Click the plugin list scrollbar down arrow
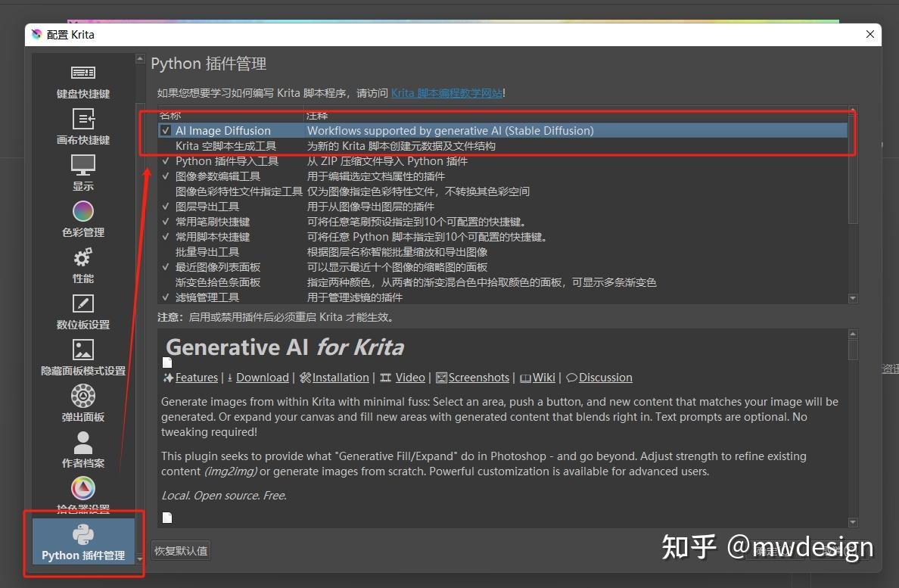 (x=853, y=298)
